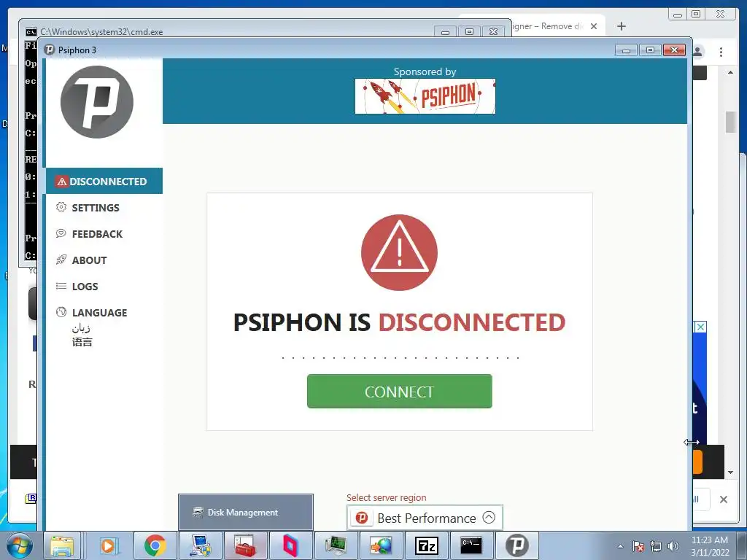The image size is (747, 560).
Task: Minimize the cmd.exe window
Action: 446,32
